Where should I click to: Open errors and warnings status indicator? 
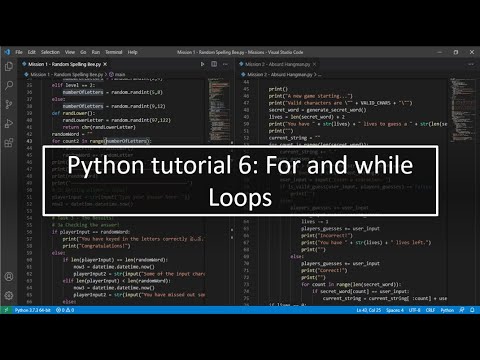[x=65, y=310]
